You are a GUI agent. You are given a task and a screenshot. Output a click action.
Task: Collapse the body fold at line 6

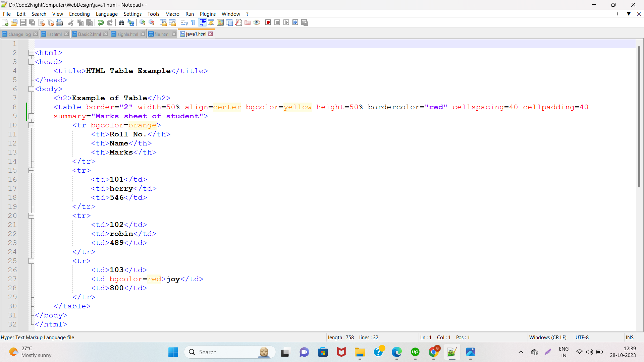click(x=31, y=89)
